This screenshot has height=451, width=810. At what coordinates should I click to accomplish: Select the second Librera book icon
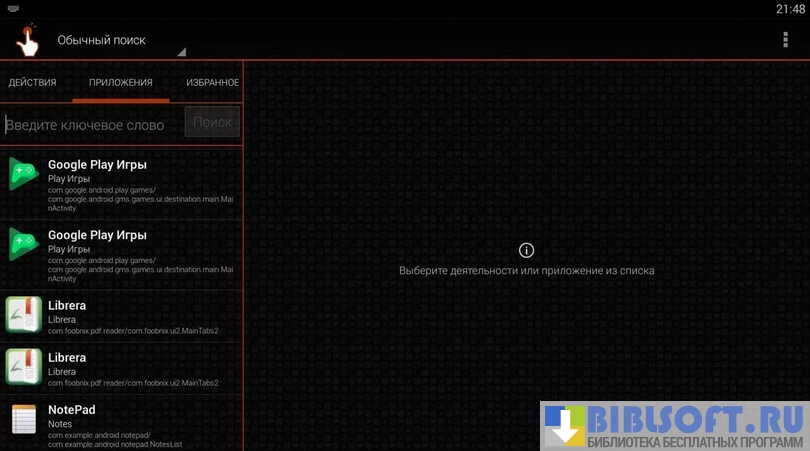click(x=23, y=366)
